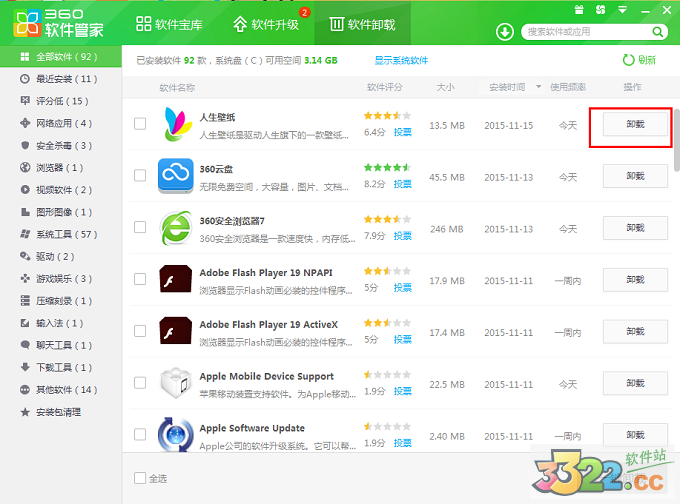Switch to 软件升级 tab
Viewport: 680px width, 504px height.
click(266, 24)
